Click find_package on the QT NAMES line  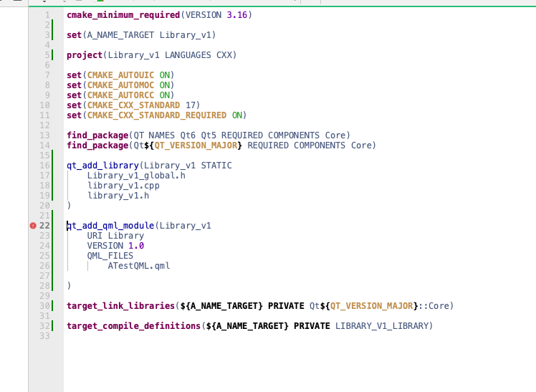click(97, 135)
